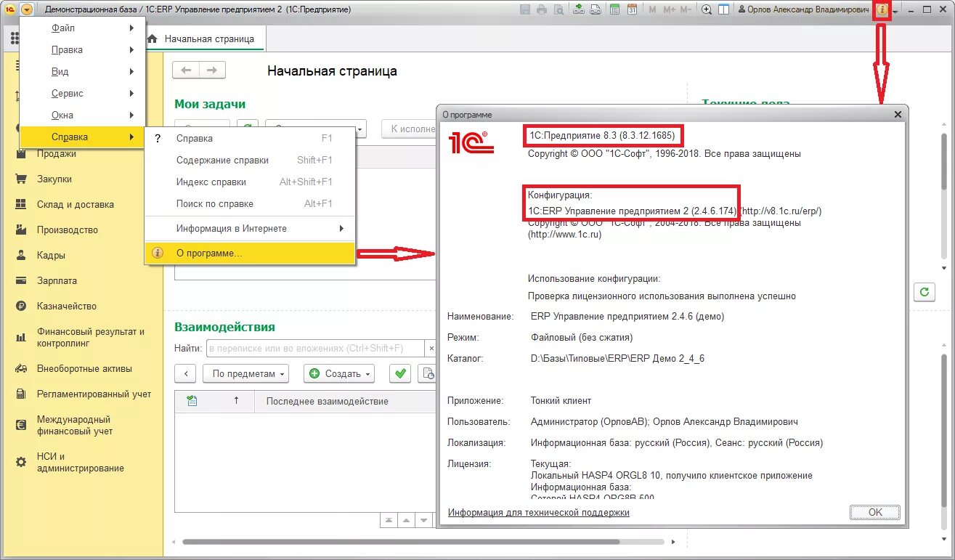Click the window panels layout icon in the toolbar
The width and height of the screenshot is (955, 560).
point(723,9)
